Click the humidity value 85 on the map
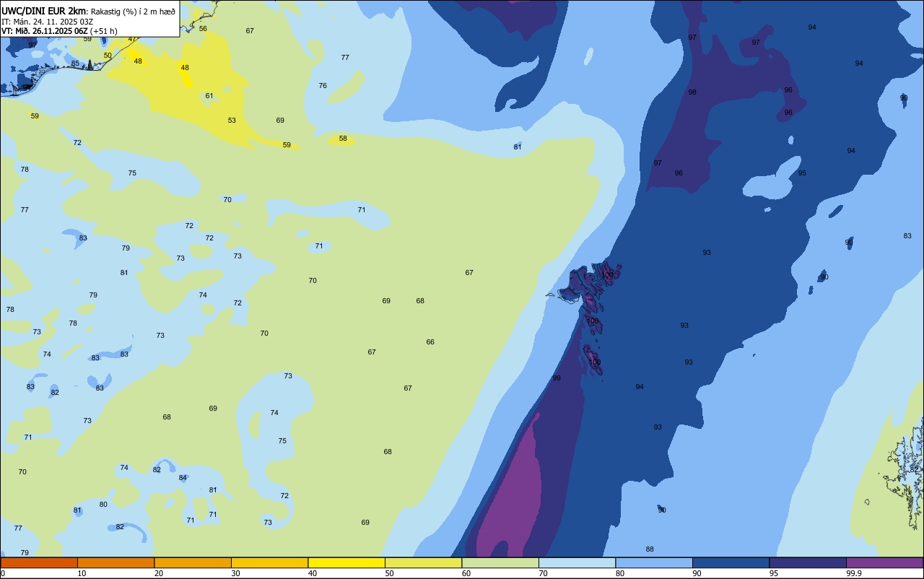The image size is (924, 579). point(75,64)
